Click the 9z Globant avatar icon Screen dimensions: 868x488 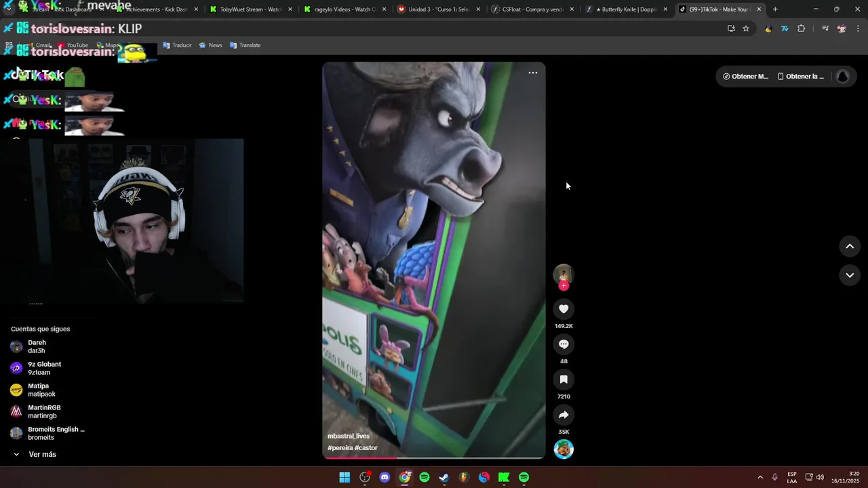[x=16, y=368]
